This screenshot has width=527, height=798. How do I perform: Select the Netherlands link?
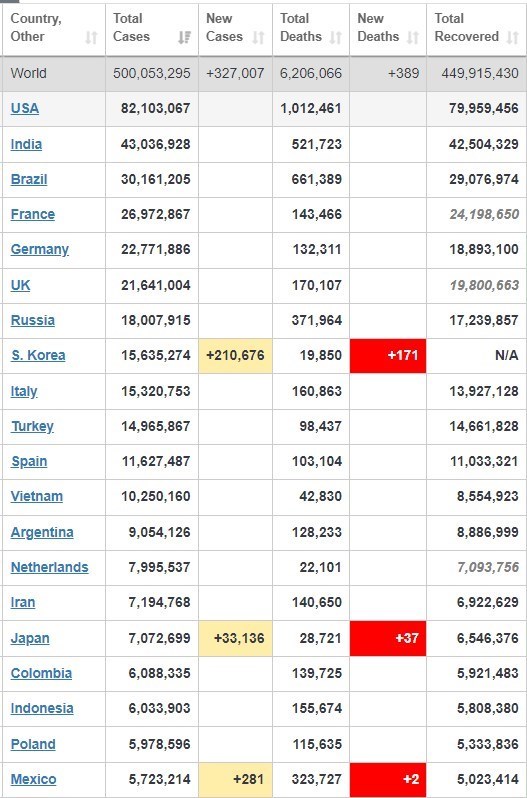tap(49, 567)
